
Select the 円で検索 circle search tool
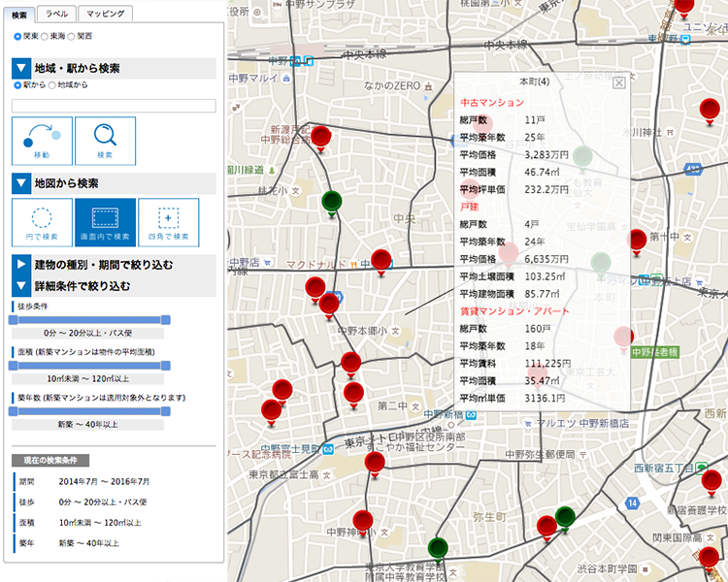pos(43,222)
